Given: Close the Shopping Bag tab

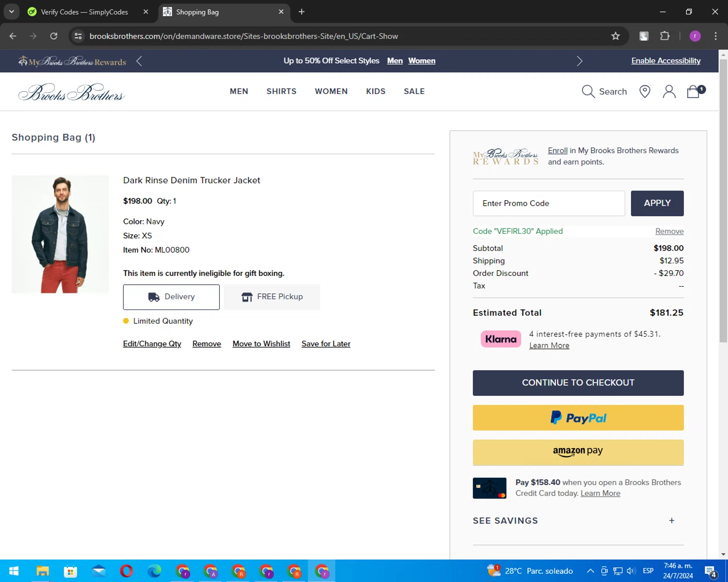Looking at the screenshot, I should [281, 12].
